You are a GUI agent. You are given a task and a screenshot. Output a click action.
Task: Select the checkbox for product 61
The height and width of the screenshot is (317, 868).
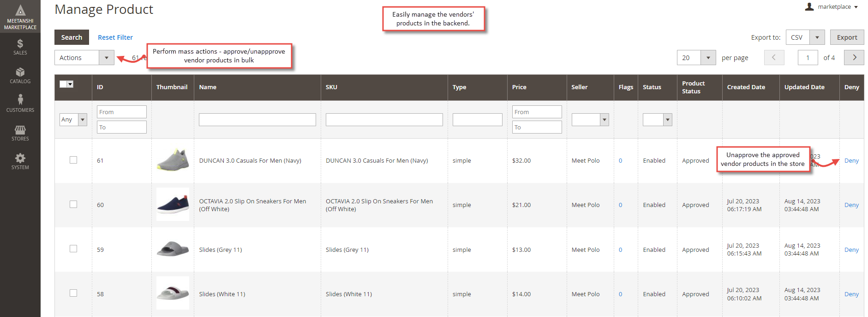[73, 160]
